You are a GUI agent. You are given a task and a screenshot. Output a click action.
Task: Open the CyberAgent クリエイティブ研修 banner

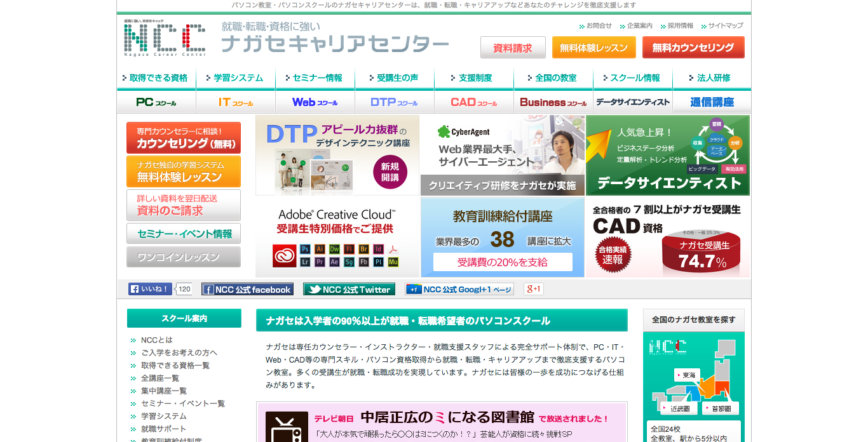pyautogui.click(x=503, y=155)
